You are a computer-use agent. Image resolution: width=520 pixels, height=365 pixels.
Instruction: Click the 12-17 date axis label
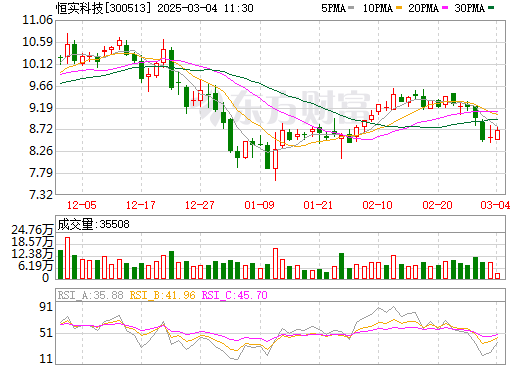click(x=141, y=205)
